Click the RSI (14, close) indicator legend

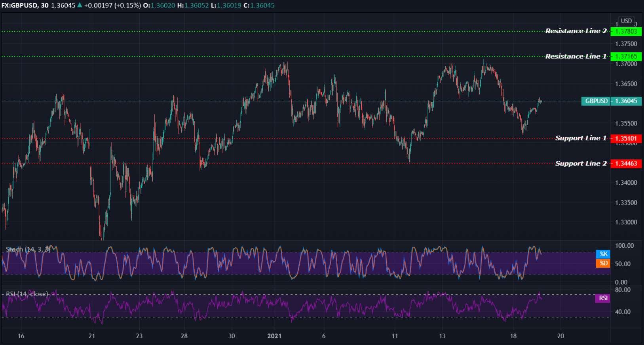pos(27,294)
